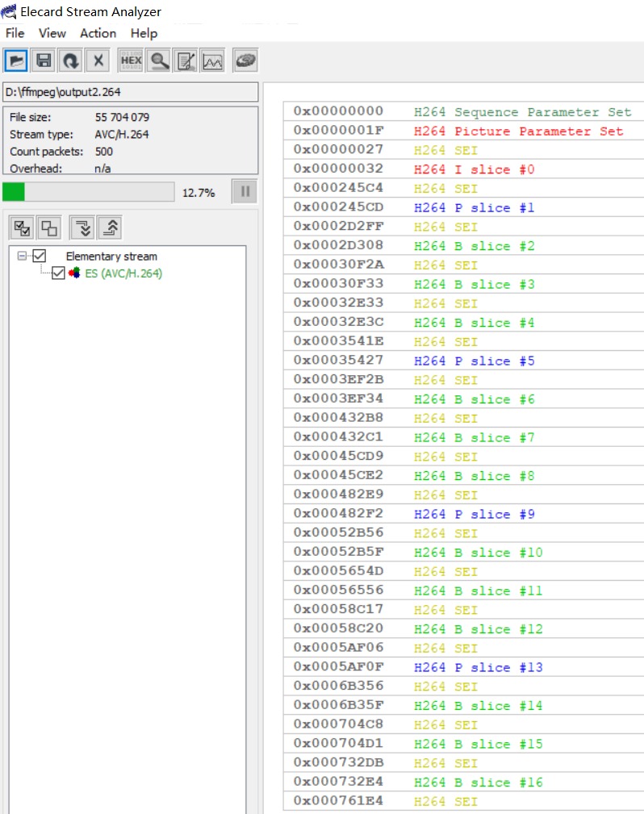Viewport: 644px width, 814px height.
Task: Click the notepad-with-pencil toolbar icon
Action: 186,61
